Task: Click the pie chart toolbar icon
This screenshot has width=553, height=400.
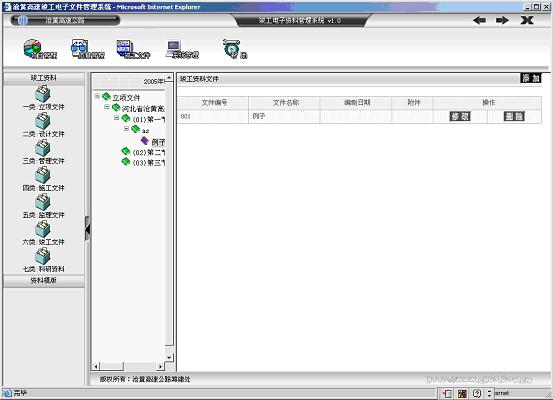Action: coord(33,48)
